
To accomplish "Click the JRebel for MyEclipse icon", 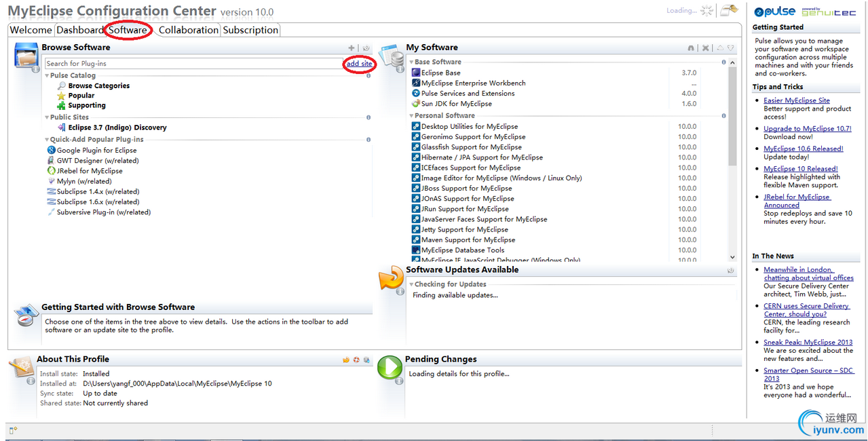I will point(51,171).
